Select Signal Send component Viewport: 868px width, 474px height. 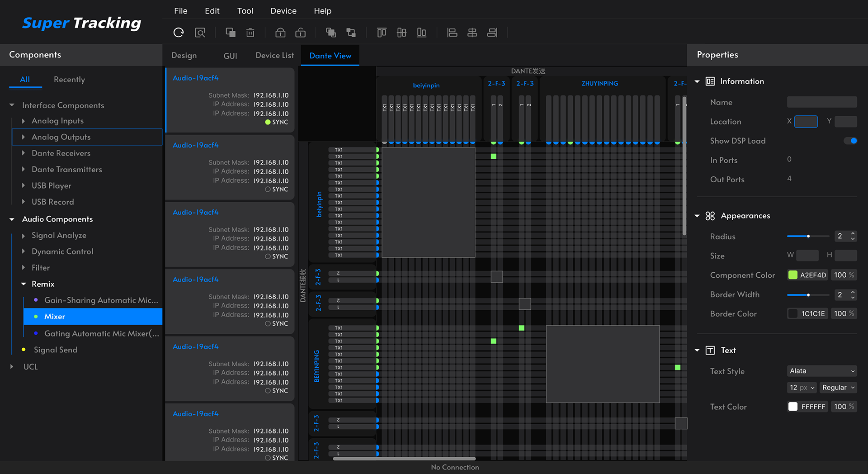click(56, 350)
